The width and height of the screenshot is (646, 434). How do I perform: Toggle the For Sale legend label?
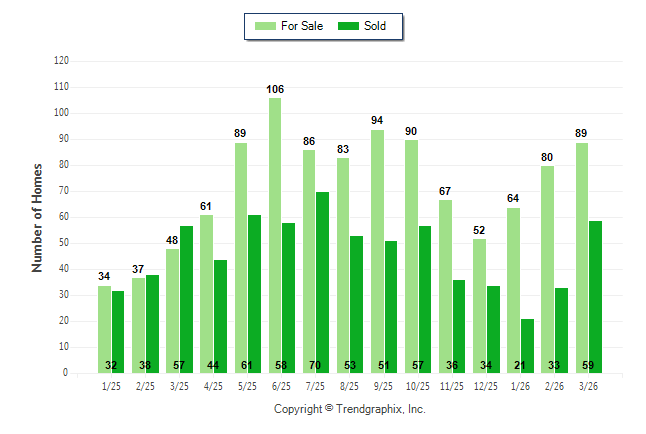point(302,26)
